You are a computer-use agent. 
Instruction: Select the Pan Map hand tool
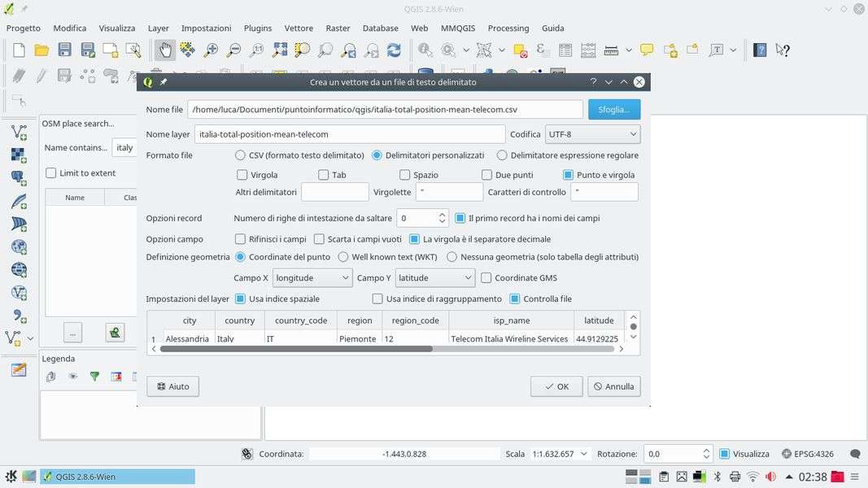[x=165, y=50]
